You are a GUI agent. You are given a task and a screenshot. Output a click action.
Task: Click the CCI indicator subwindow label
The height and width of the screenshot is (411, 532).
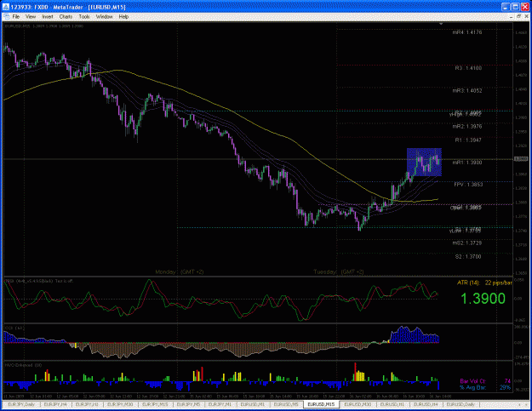(14, 328)
